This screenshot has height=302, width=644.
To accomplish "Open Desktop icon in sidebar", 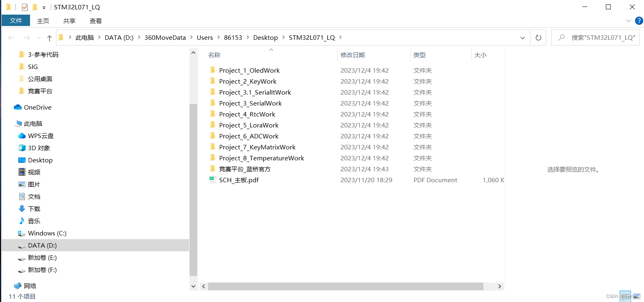I will click(x=22, y=160).
